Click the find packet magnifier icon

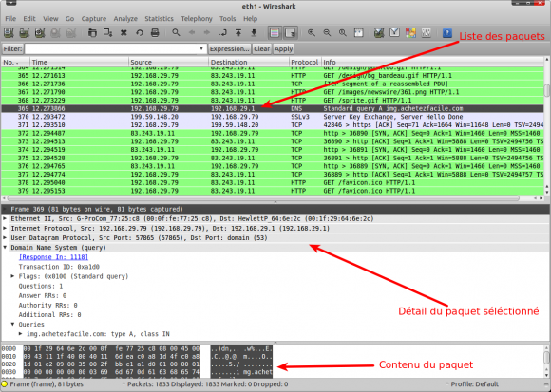176,33
